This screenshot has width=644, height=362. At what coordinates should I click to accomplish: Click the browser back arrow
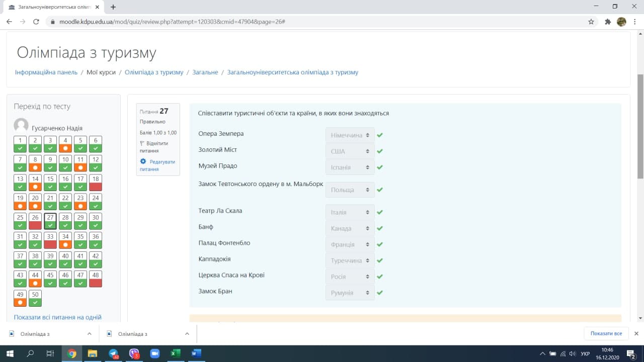tap(9, 22)
